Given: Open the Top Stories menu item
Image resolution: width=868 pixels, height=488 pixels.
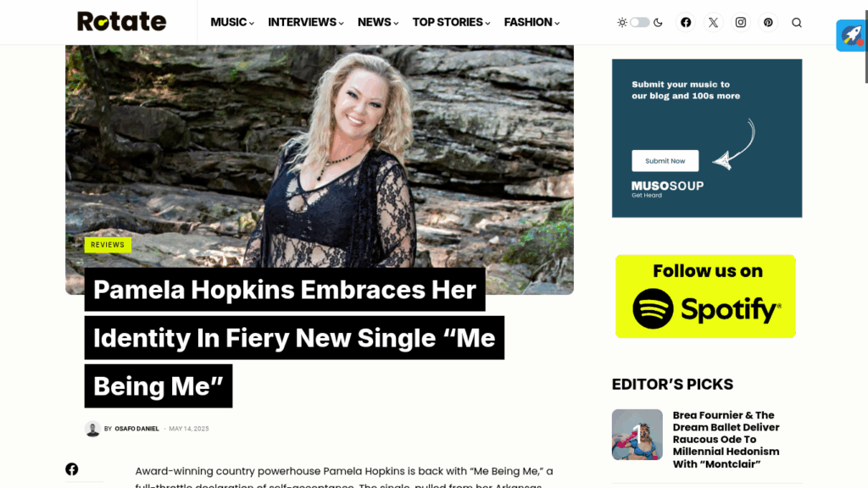Looking at the screenshot, I should coord(451,22).
